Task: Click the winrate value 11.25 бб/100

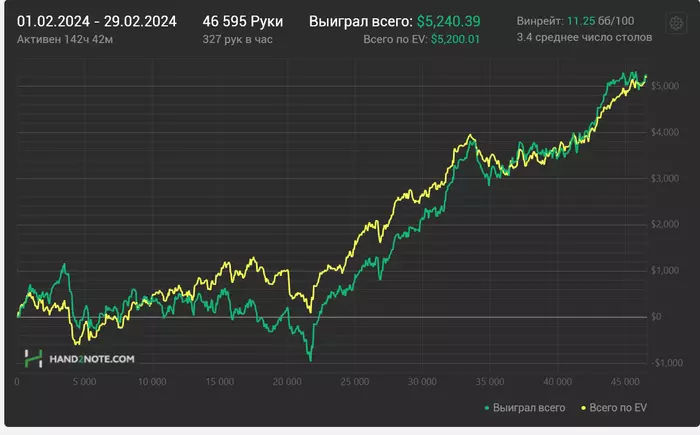Action: click(600, 21)
